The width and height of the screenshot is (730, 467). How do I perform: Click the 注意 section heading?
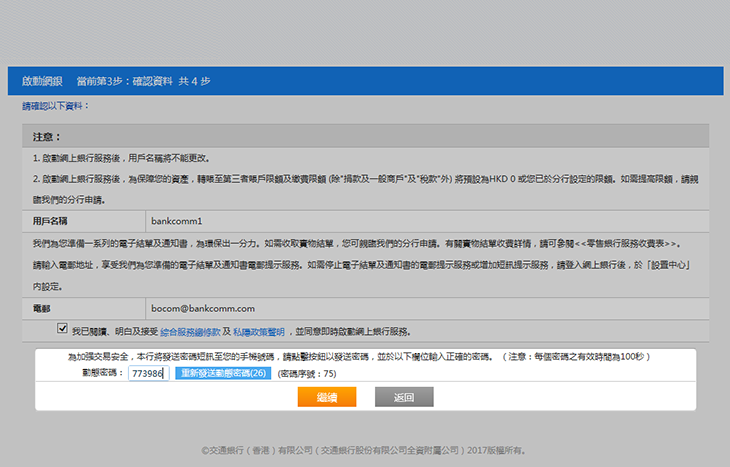click(47, 136)
